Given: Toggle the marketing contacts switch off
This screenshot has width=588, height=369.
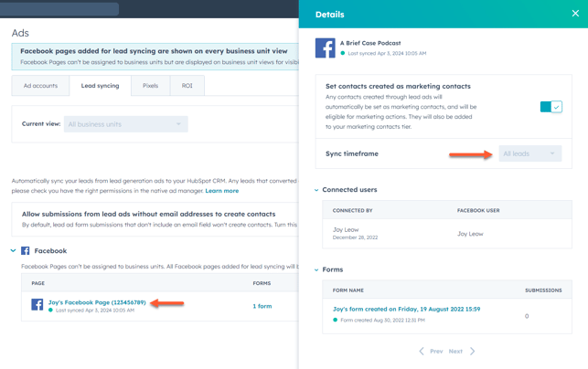Looking at the screenshot, I should pos(551,107).
